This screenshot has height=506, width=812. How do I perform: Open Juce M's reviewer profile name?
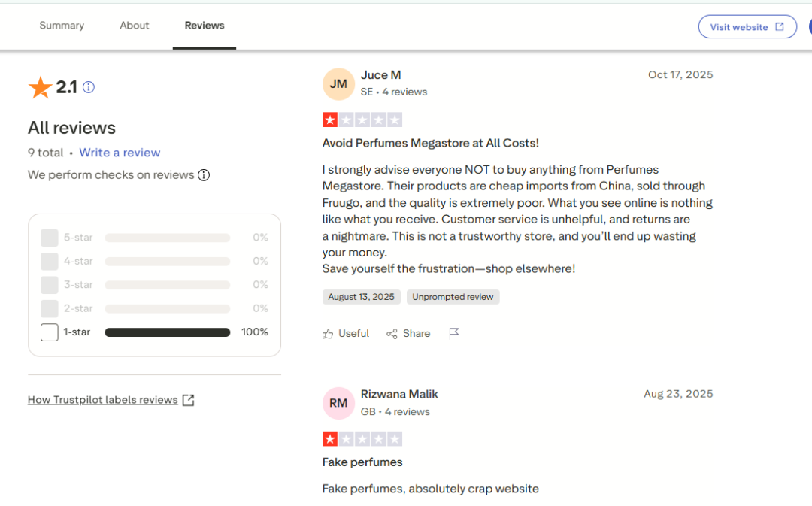pyautogui.click(x=381, y=75)
